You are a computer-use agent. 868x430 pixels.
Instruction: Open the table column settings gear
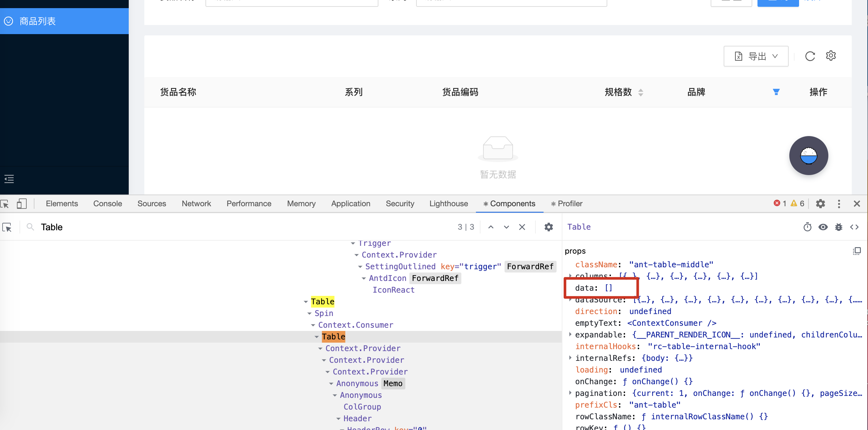pos(831,56)
